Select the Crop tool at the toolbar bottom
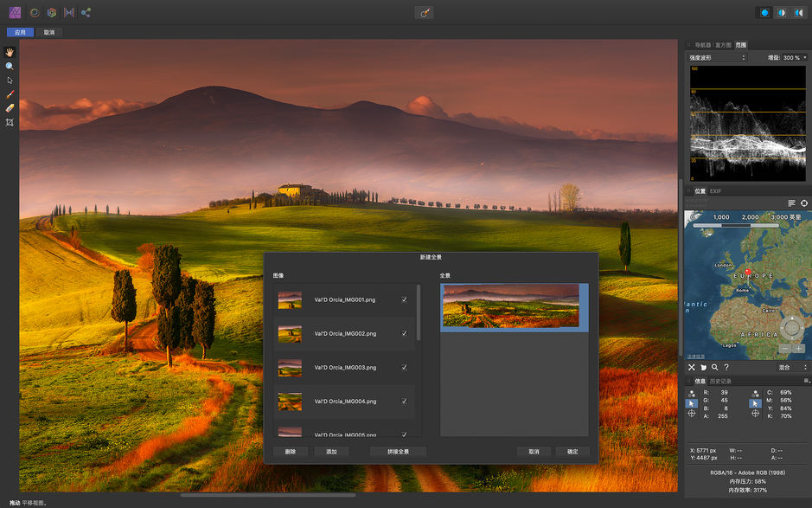812x508 pixels. pos(10,122)
